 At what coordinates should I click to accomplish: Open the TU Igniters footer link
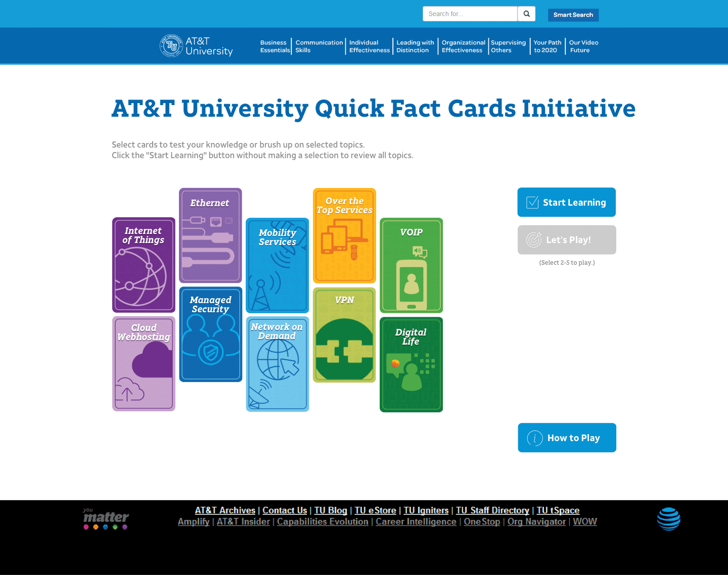click(x=426, y=510)
